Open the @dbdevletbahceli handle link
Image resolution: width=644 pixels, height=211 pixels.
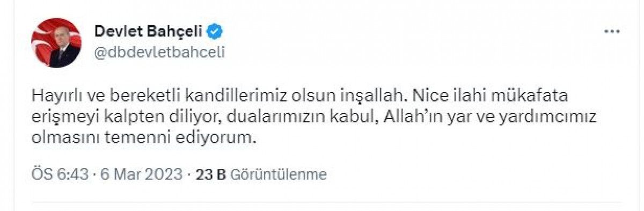[159, 52]
